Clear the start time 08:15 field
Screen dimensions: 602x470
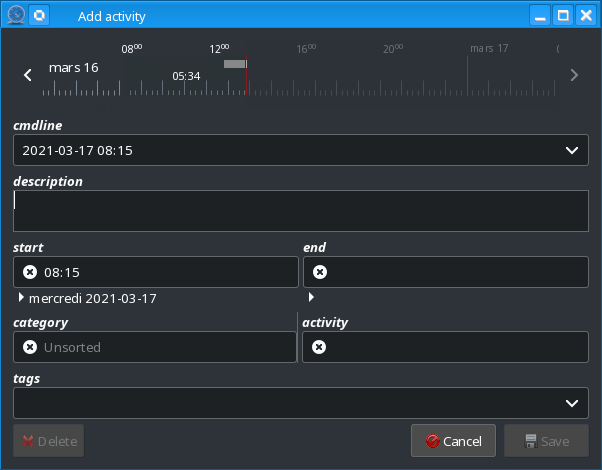pyautogui.click(x=30, y=272)
